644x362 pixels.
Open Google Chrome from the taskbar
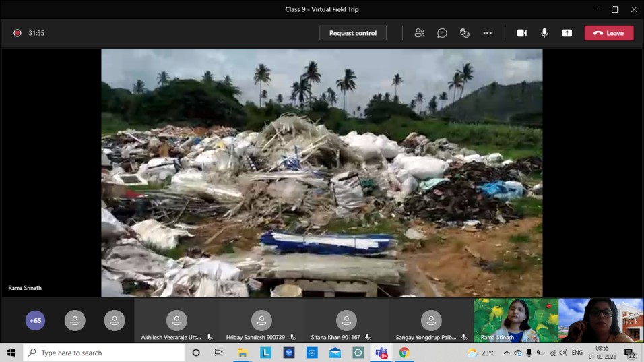404,353
